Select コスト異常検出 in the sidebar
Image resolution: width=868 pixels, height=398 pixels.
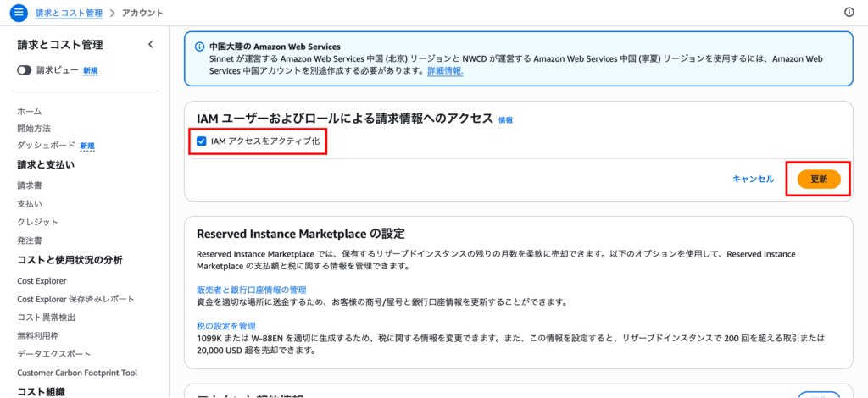coord(47,317)
